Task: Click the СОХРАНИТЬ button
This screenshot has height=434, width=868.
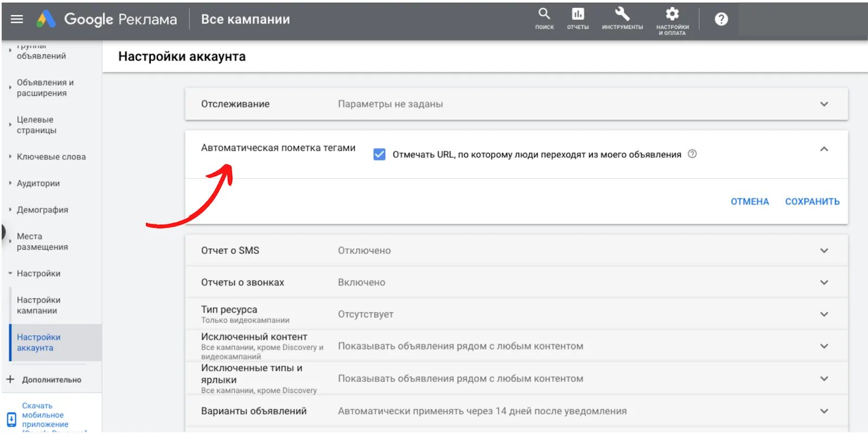Action: 812,201
